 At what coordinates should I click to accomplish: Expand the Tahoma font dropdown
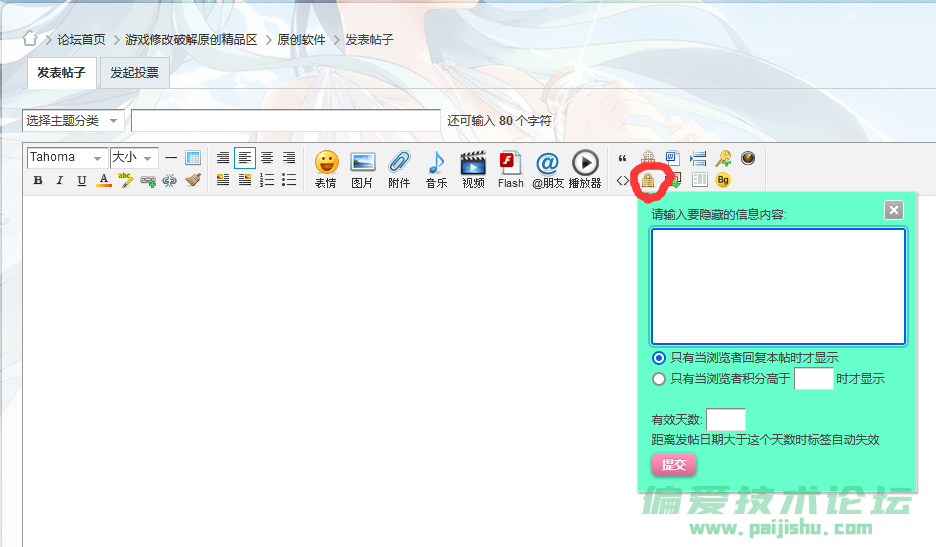[x=67, y=158]
